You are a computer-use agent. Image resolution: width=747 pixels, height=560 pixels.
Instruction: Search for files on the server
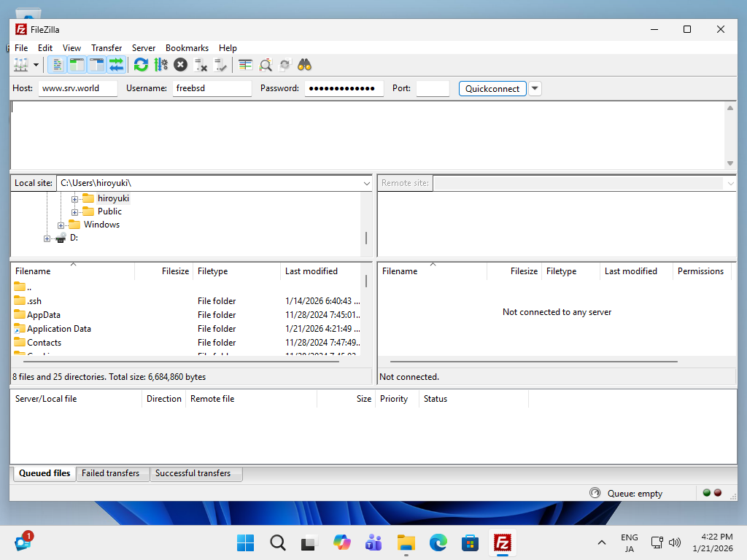click(x=305, y=64)
